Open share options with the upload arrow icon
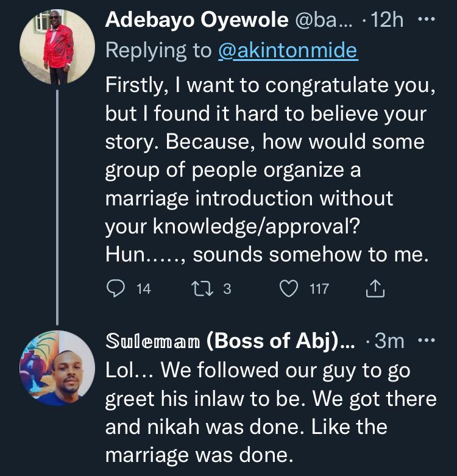The width and height of the screenshot is (457, 476). pos(375,289)
